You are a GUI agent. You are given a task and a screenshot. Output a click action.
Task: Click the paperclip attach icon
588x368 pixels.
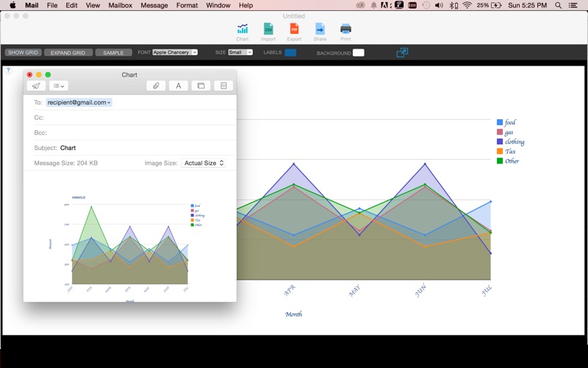pos(156,85)
